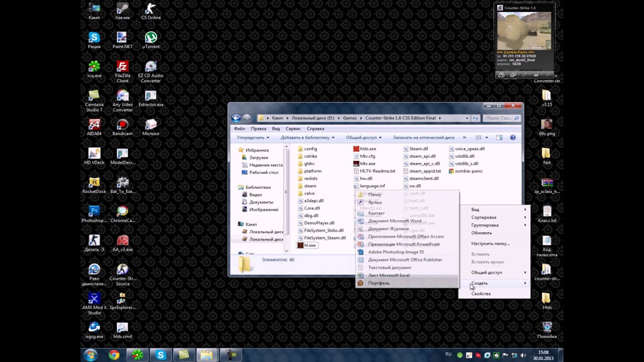Select the Any Video Converter icon

click(x=122, y=101)
